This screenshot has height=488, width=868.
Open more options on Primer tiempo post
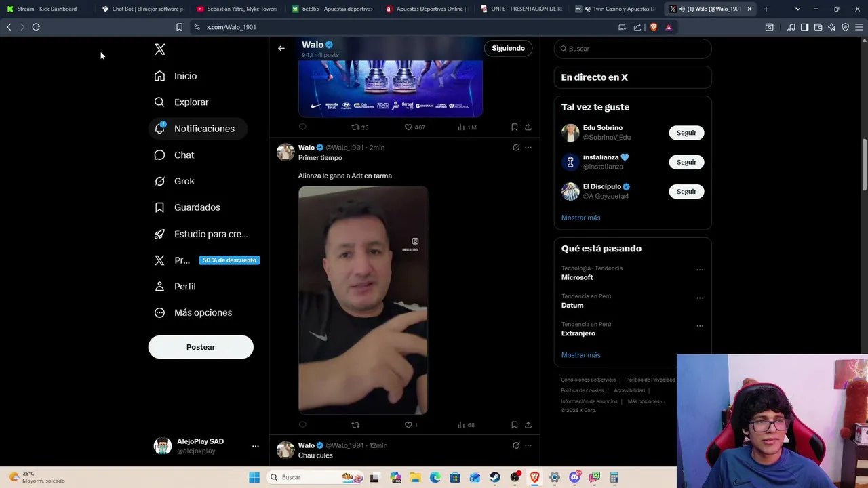[x=528, y=147]
